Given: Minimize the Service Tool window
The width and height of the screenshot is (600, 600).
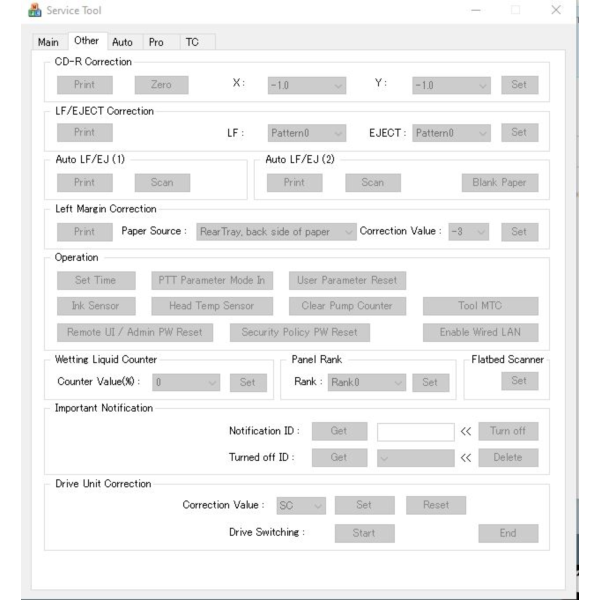Looking at the screenshot, I should [x=476, y=10].
